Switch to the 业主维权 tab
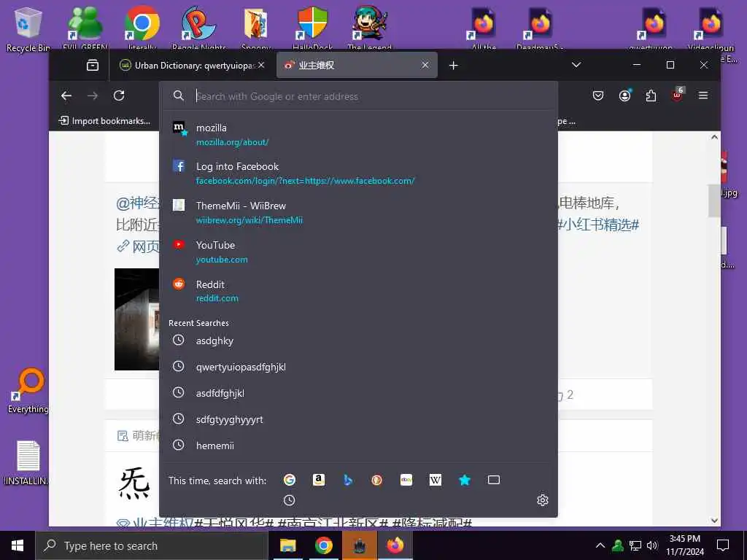 click(357, 65)
